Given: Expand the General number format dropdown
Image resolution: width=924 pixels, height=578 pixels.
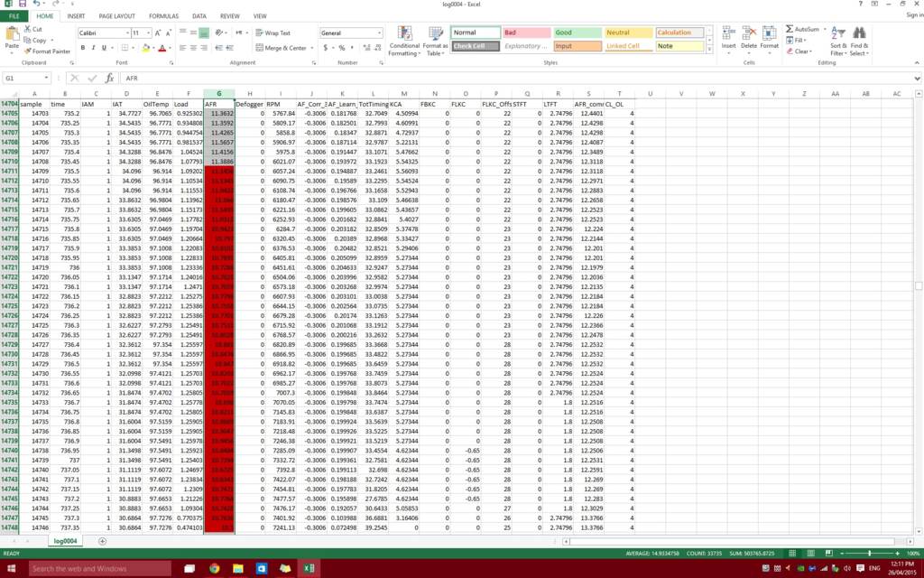Looking at the screenshot, I should [x=380, y=33].
